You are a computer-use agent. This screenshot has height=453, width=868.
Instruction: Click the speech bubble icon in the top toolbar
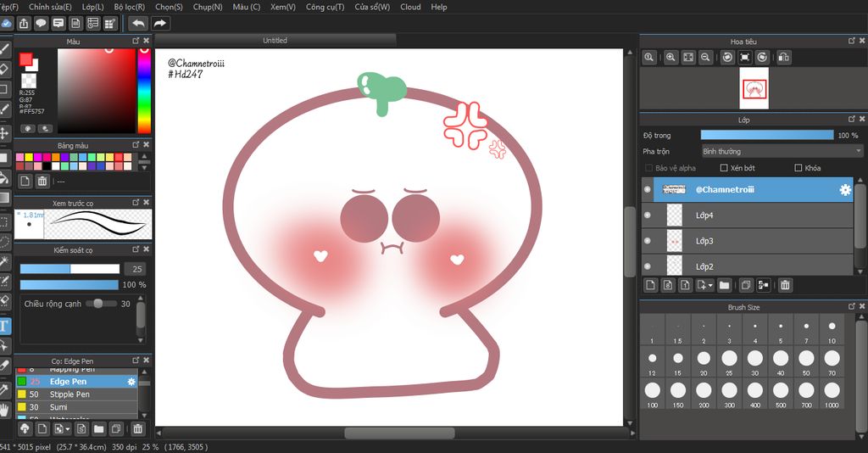41,23
